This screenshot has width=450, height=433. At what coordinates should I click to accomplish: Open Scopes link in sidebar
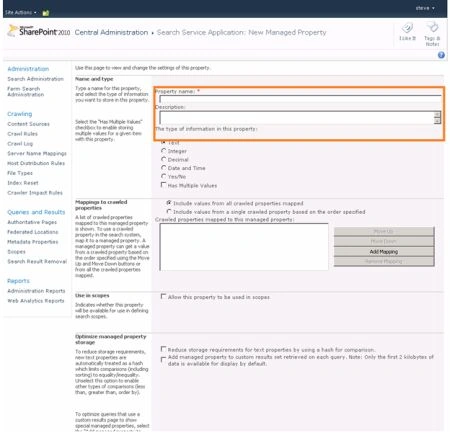point(16,252)
